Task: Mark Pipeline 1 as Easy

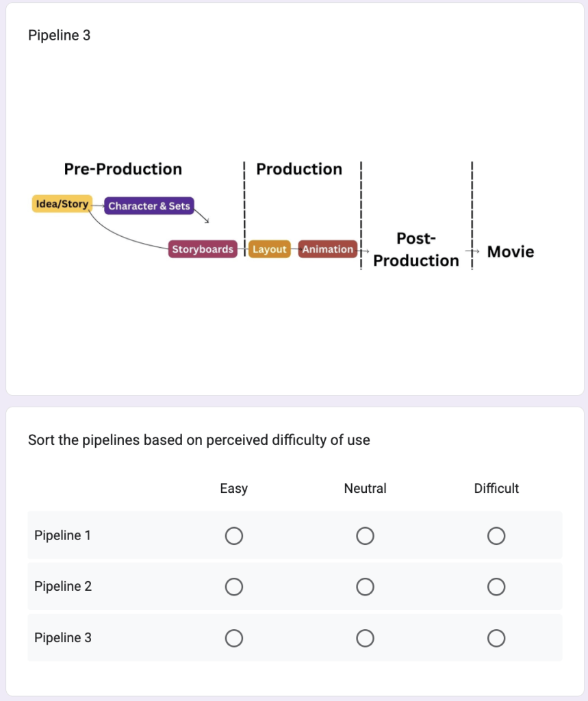Action: [234, 535]
